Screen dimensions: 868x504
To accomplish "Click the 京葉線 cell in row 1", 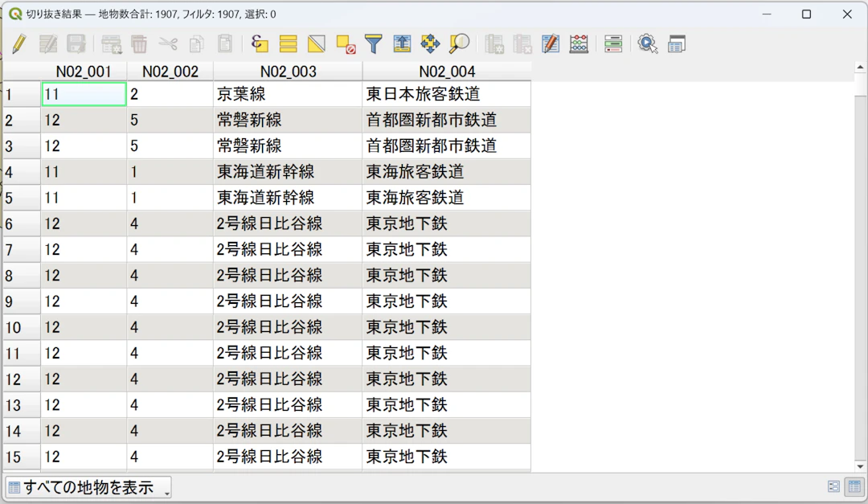I will tap(288, 94).
